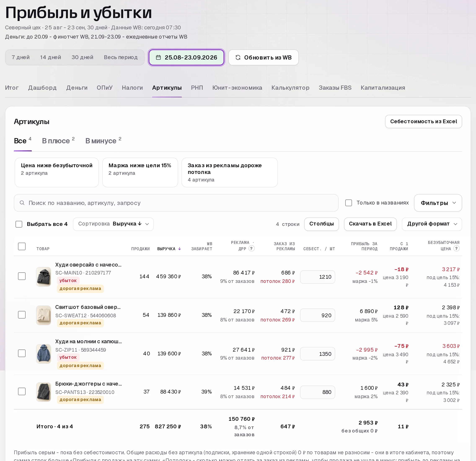Check the Выбрать все 4 checkbox
The width and height of the screenshot is (476, 461).
click(x=19, y=224)
